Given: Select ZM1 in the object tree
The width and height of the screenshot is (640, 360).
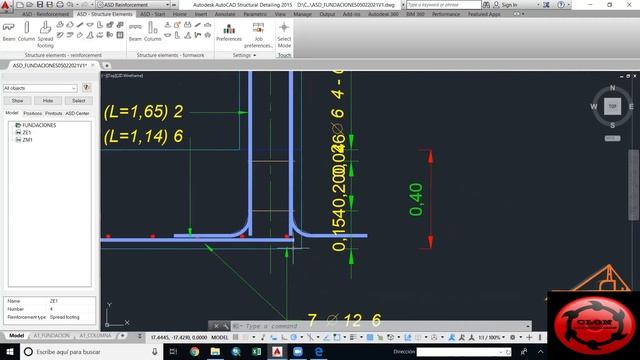Looking at the screenshot, I should pyautogui.click(x=27, y=140).
